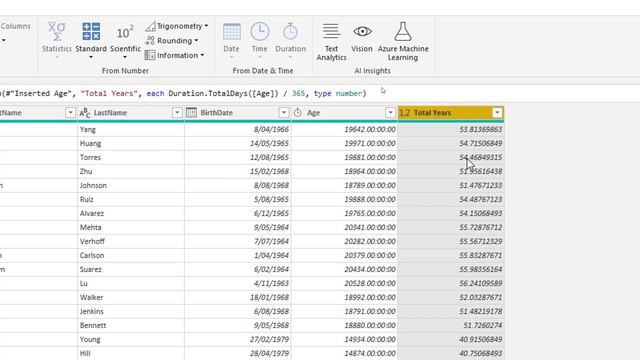Click the Duration stopwatch icon

[x=290, y=31]
